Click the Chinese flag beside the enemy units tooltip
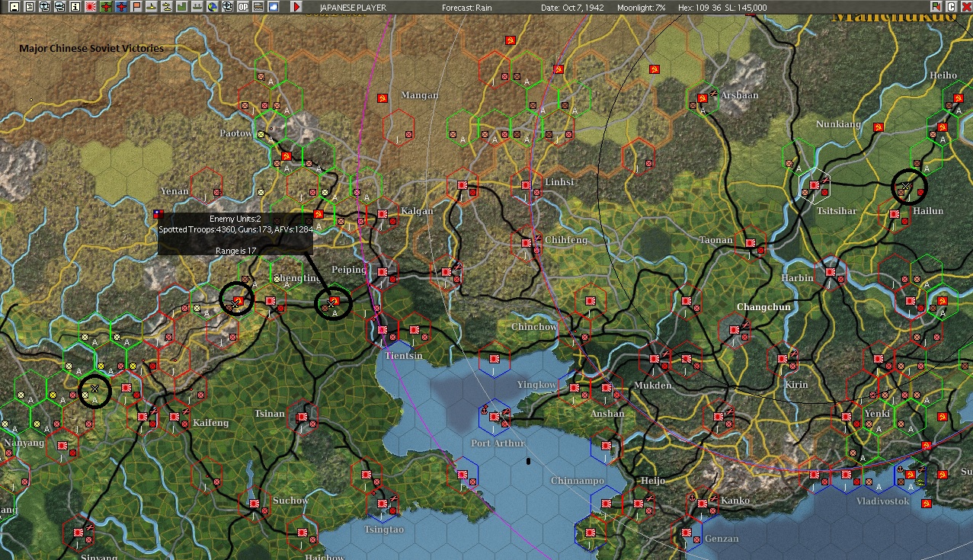 coord(158,215)
